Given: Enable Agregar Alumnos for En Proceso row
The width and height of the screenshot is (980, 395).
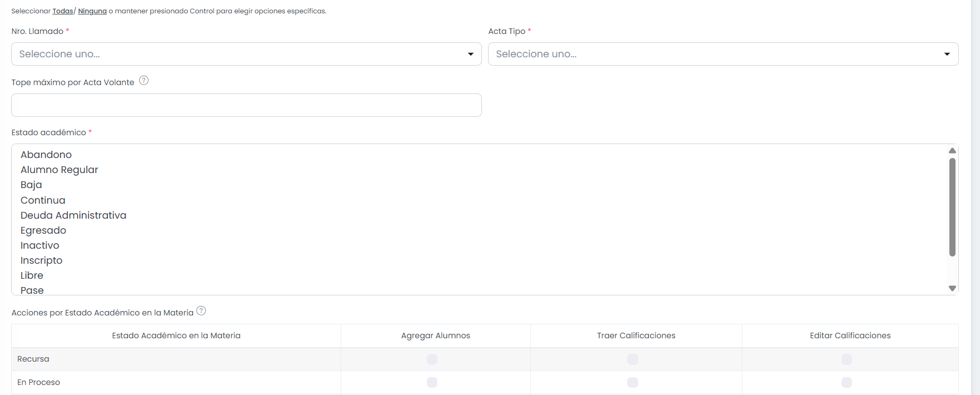Looking at the screenshot, I should (432, 382).
